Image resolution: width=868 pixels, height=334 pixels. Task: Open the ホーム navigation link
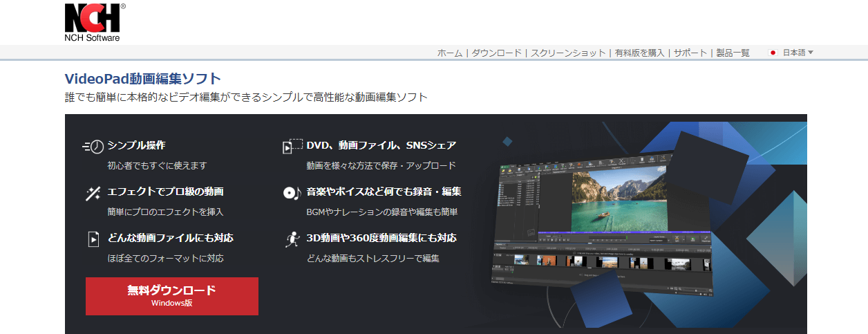coord(450,53)
